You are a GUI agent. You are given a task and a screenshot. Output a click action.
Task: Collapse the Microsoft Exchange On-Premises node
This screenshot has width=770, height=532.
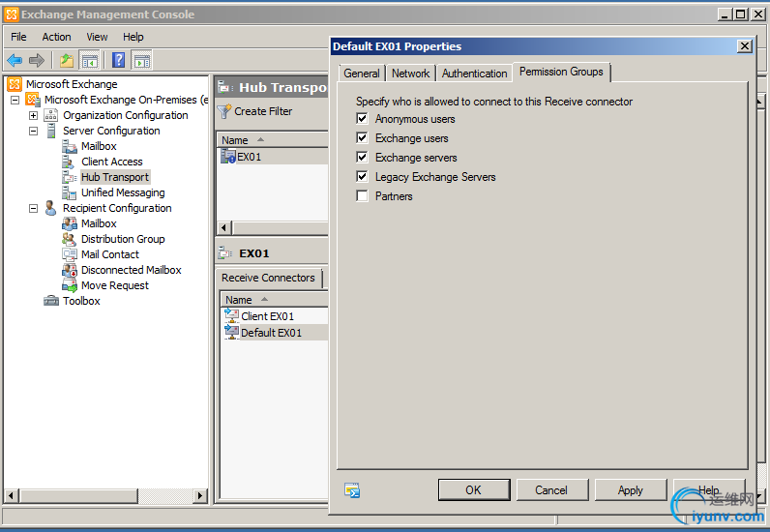pyautogui.click(x=15, y=100)
